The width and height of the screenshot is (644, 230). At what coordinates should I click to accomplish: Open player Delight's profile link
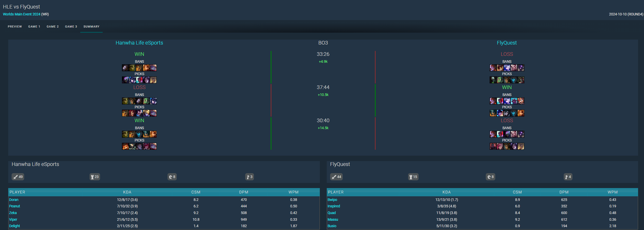pyautogui.click(x=14, y=226)
